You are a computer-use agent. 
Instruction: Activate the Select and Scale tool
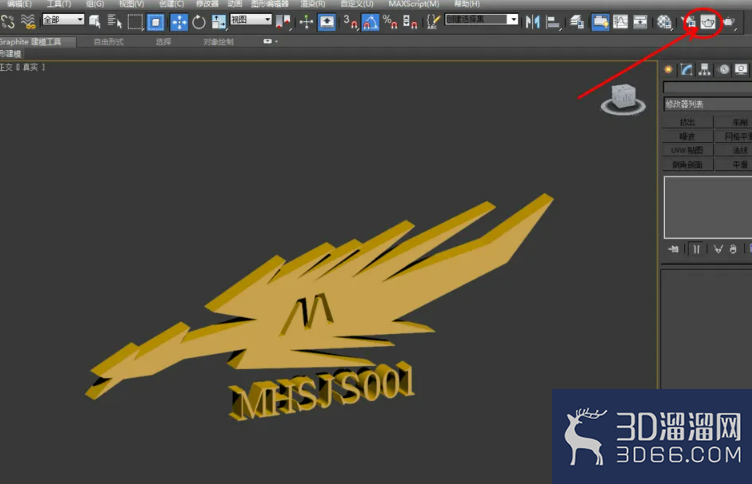click(x=219, y=22)
